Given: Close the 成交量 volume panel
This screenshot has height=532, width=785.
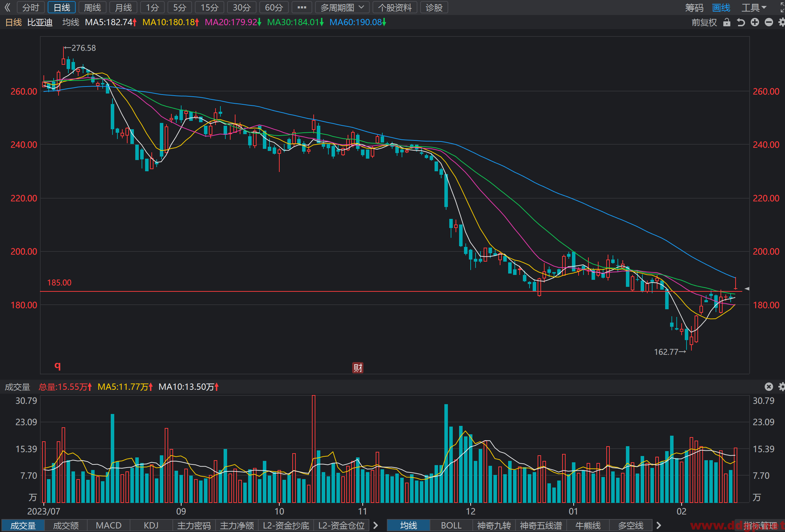Looking at the screenshot, I should tap(769, 387).
